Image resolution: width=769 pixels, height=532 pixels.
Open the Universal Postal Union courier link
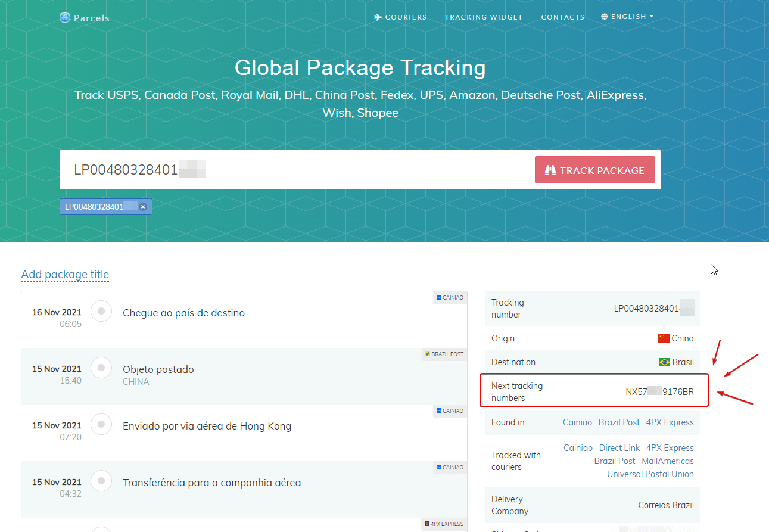pyautogui.click(x=650, y=474)
